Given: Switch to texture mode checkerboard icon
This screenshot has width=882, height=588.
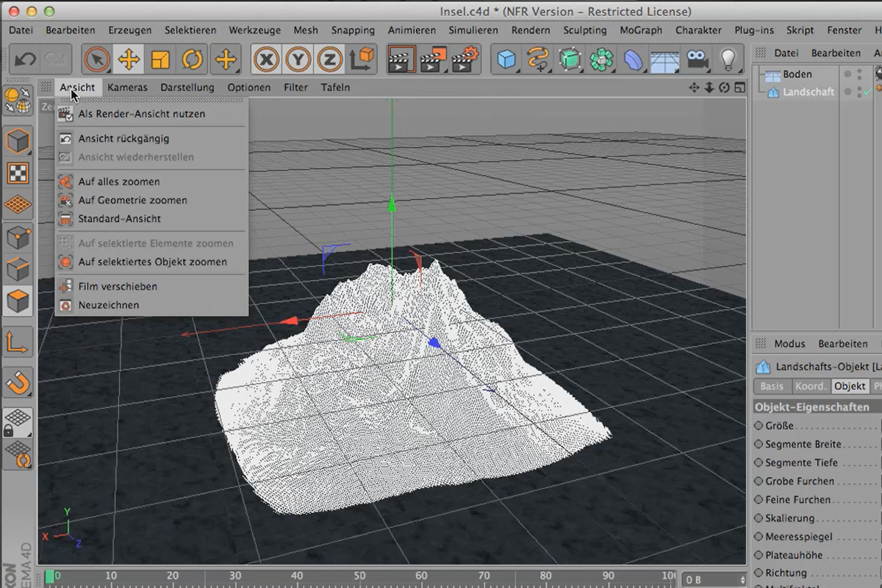Looking at the screenshot, I should point(18,173).
